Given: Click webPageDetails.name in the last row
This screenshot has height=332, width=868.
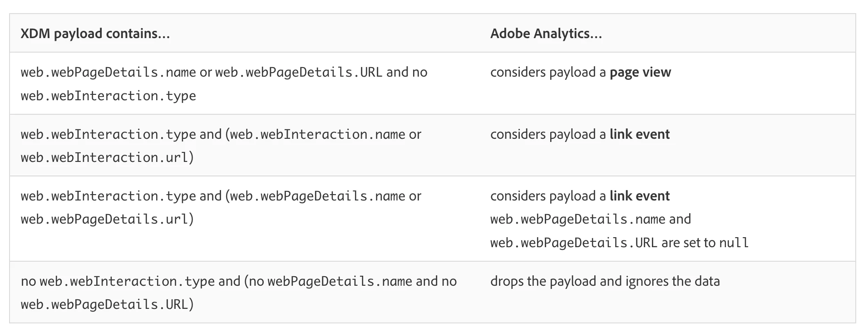Looking at the screenshot, I should click(339, 281).
